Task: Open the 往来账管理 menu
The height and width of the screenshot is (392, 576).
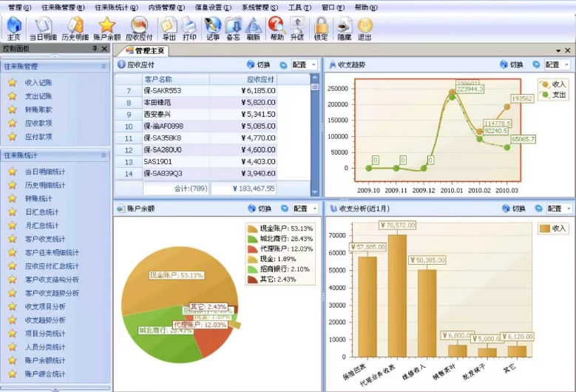Action: click(63, 7)
